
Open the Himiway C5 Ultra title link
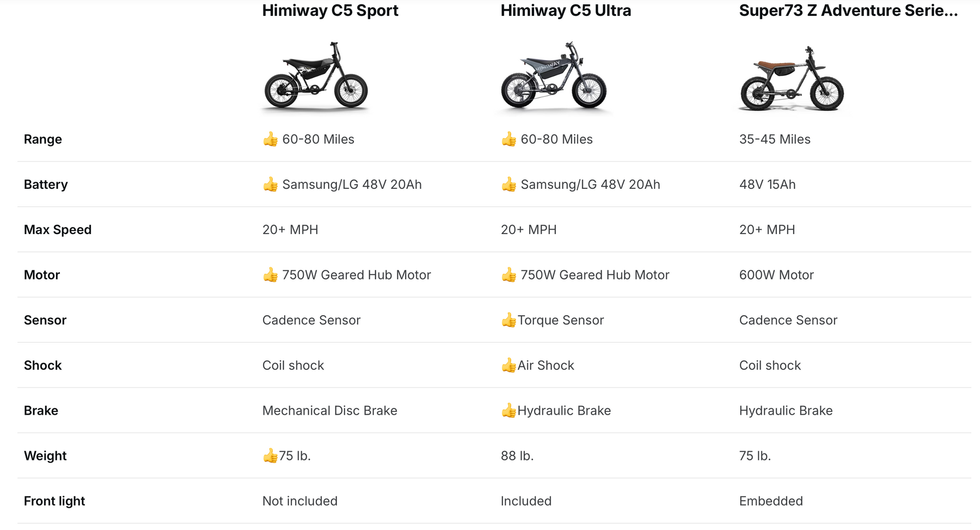click(566, 11)
